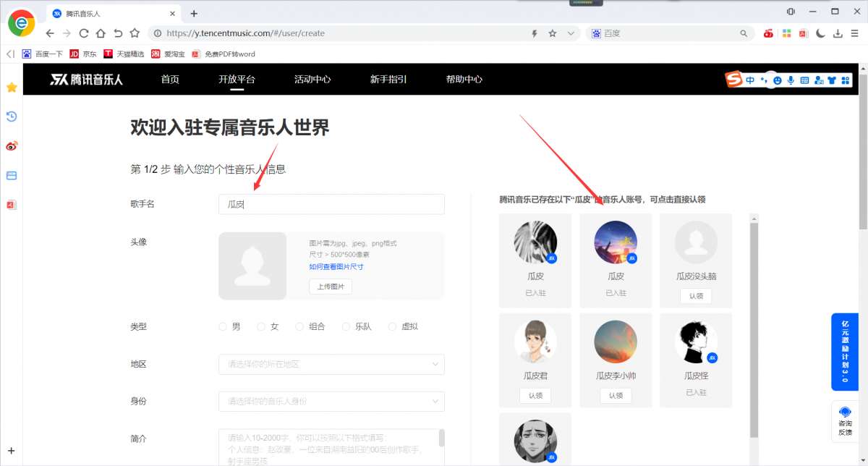This screenshot has width=868, height=466.
Task: Open the Sogou on-screen keyboard icon
Action: [x=804, y=81]
